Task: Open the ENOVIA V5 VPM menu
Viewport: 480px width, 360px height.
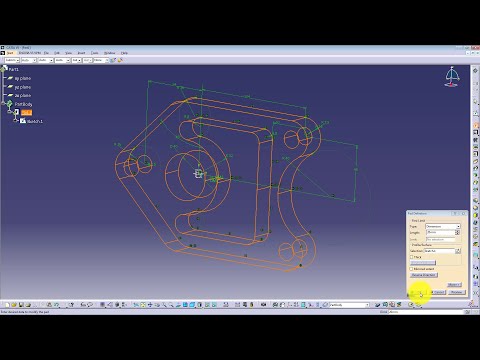Action: click(30, 53)
